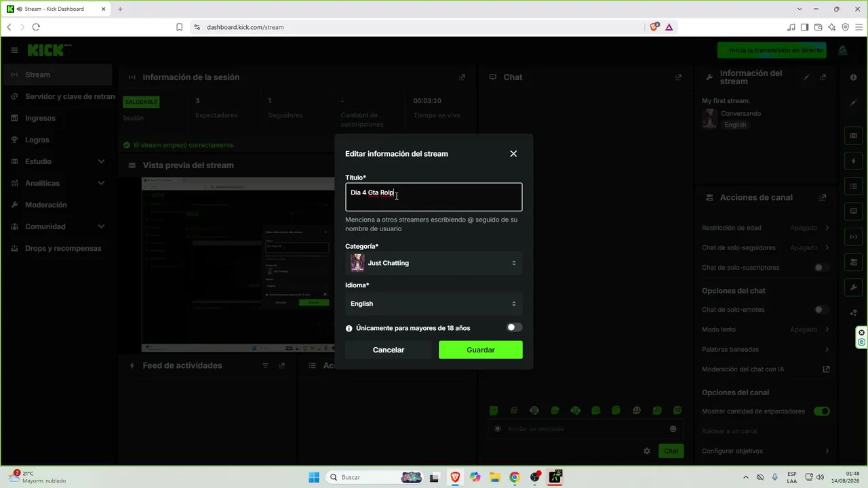Click the address bar URL dashboard.kick.com/stream
The height and width of the screenshot is (488, 868).
(245, 27)
